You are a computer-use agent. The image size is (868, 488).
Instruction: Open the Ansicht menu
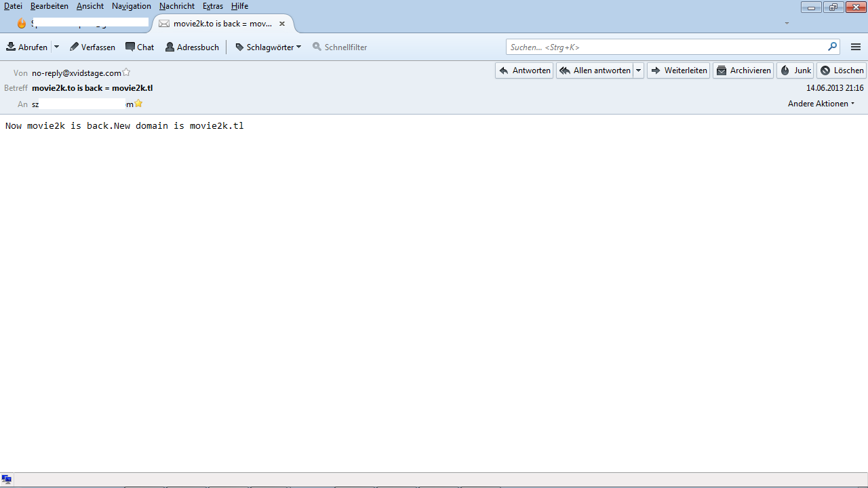(x=90, y=6)
